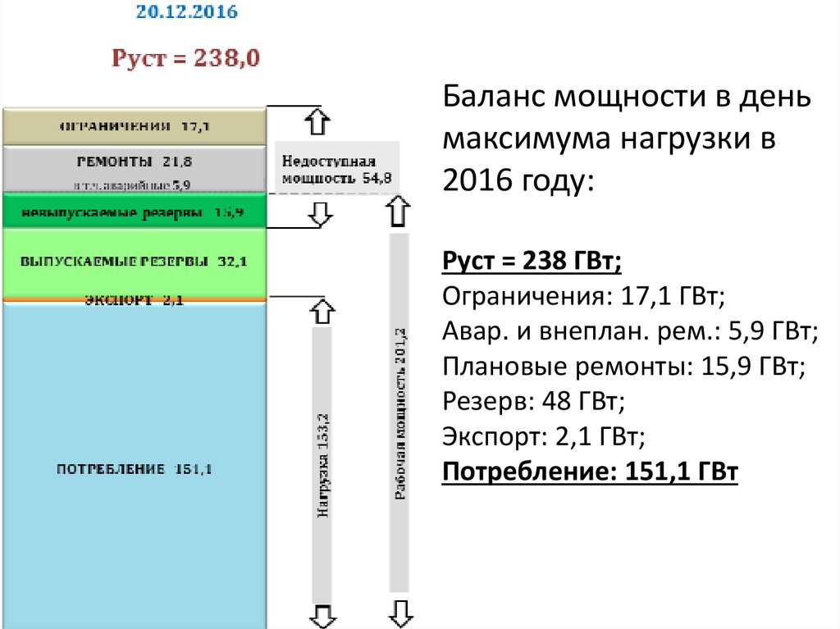Screen dimensions: 840x629
Task: Click the up arrow beside Ограничения segment
Action: (318, 121)
